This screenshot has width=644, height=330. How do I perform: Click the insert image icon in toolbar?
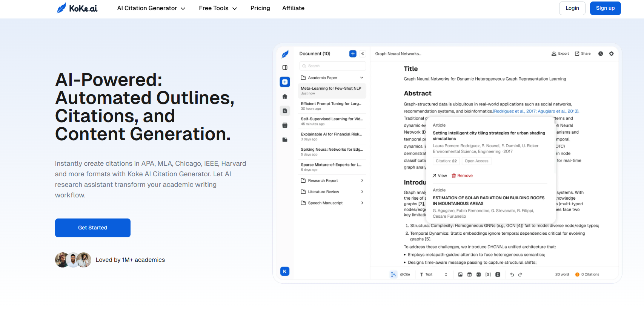point(460,275)
